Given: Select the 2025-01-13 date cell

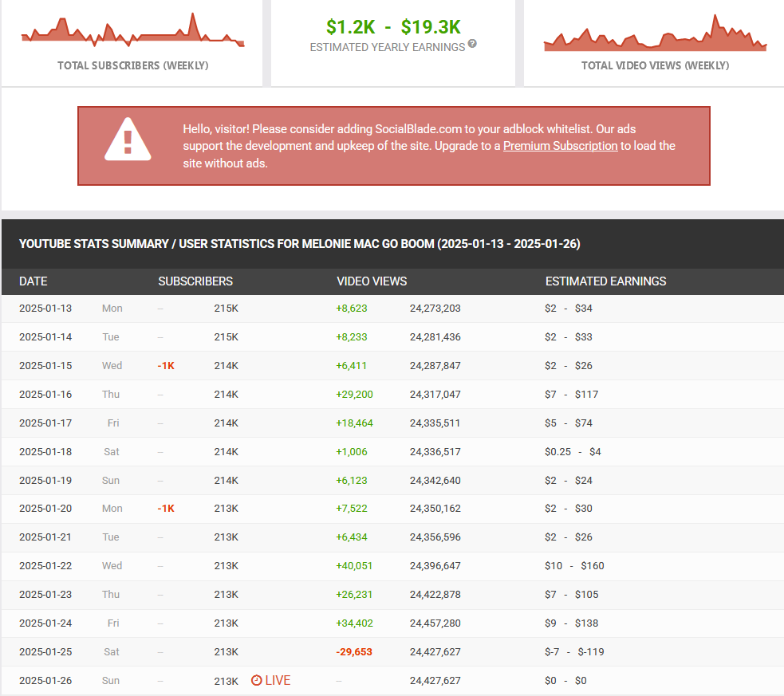Looking at the screenshot, I should click(45, 309).
